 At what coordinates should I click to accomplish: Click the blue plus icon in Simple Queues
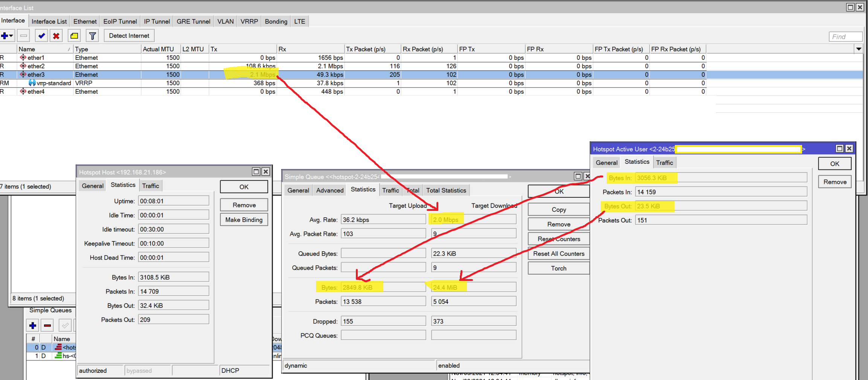click(33, 325)
